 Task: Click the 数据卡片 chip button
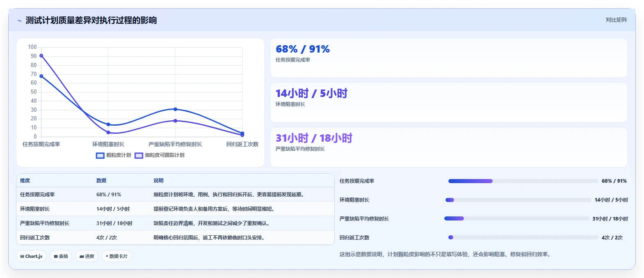(116, 256)
